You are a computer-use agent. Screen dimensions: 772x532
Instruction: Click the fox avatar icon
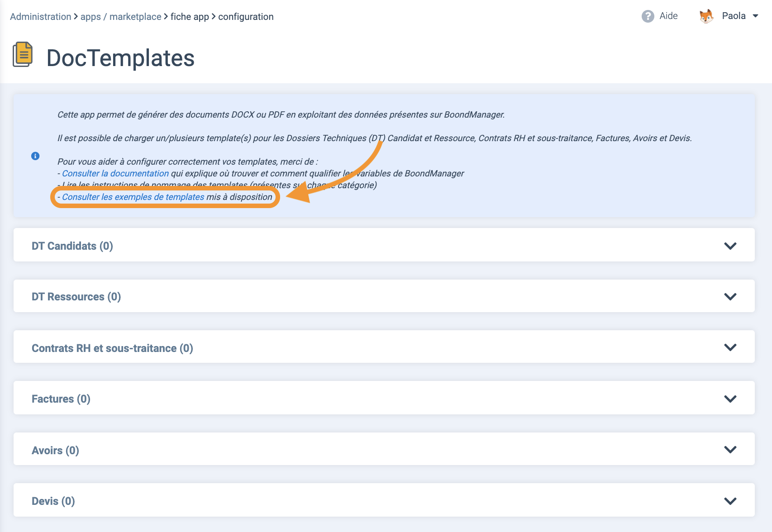click(x=706, y=16)
